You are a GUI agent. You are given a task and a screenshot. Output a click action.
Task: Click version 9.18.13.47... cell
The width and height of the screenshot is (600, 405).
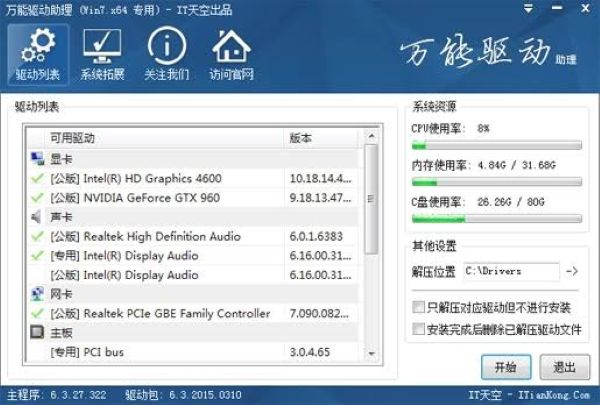(320, 198)
